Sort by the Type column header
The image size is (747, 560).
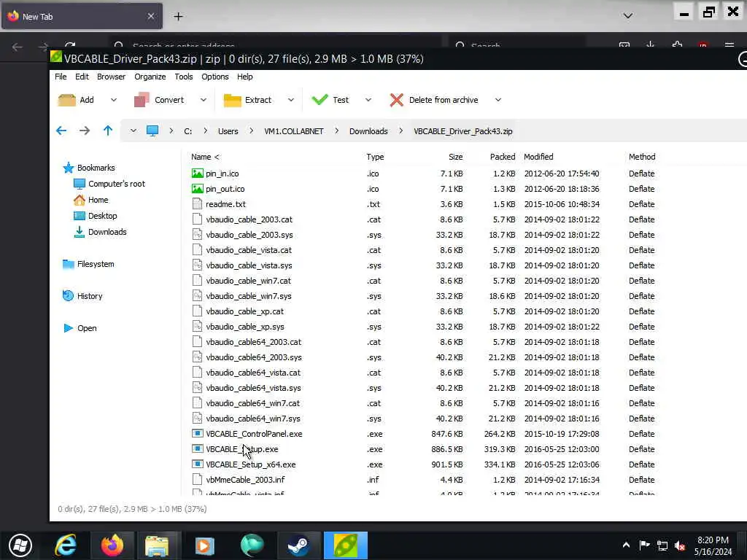[x=375, y=157]
